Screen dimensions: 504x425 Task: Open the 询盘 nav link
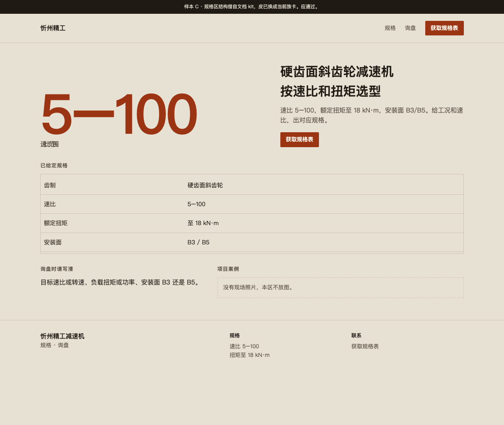click(410, 28)
